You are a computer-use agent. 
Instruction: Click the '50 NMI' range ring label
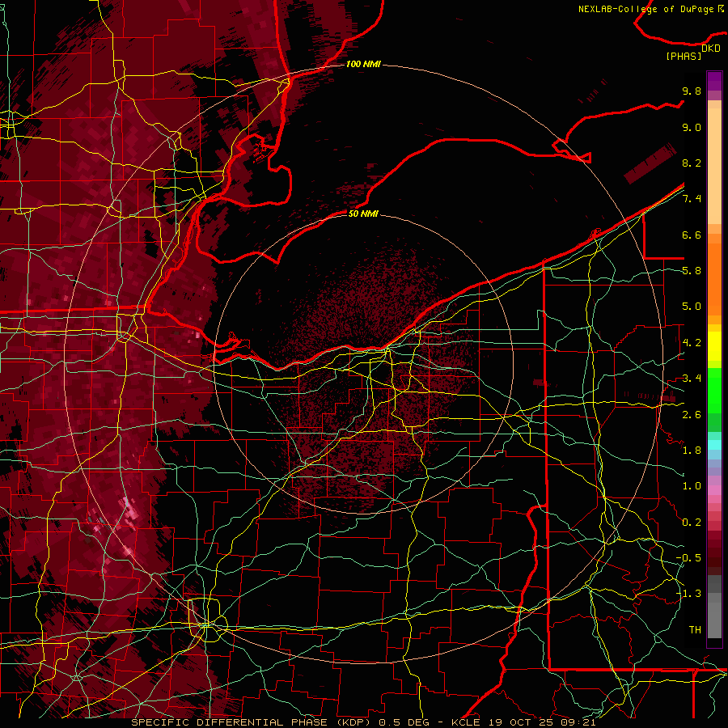coord(363,214)
